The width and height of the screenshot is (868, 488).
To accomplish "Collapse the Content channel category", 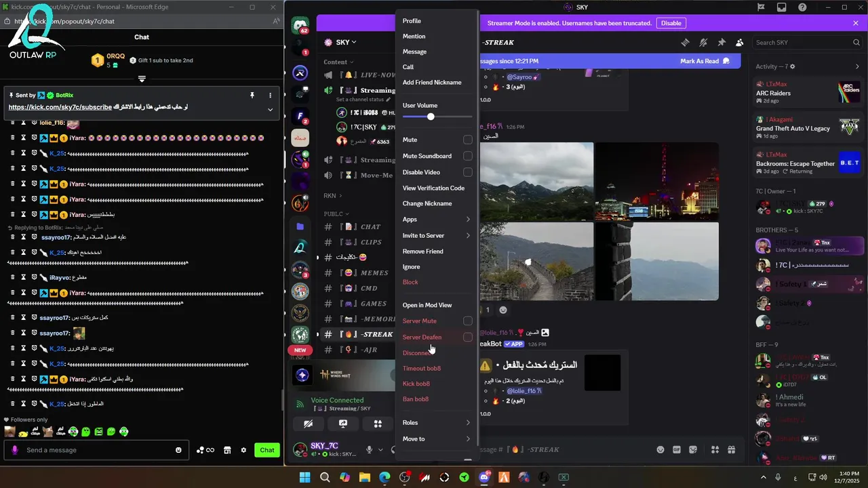I will tap(337, 62).
